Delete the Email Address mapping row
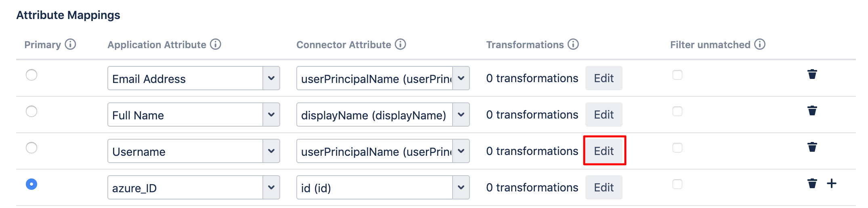 click(x=812, y=74)
